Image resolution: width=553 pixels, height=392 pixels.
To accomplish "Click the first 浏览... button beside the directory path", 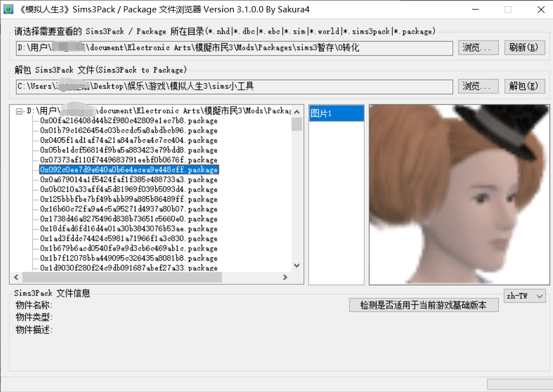I will coord(478,48).
